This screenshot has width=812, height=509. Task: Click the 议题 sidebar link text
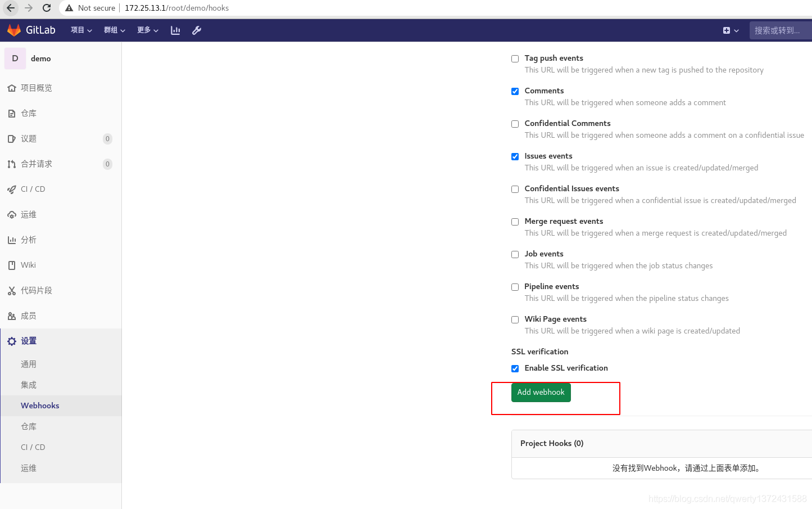(x=29, y=139)
